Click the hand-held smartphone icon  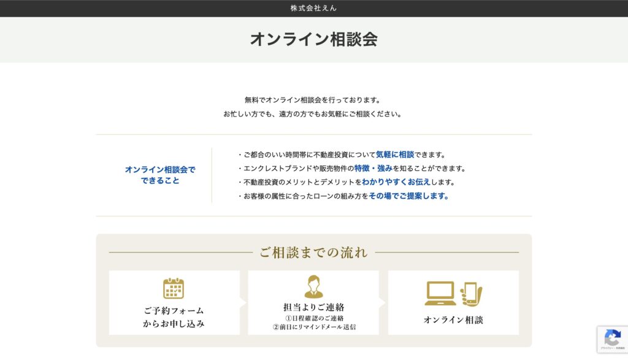click(471, 294)
